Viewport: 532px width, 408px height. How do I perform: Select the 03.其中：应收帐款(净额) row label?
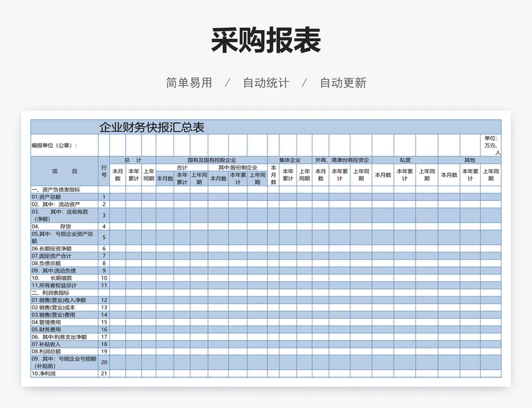(65, 216)
